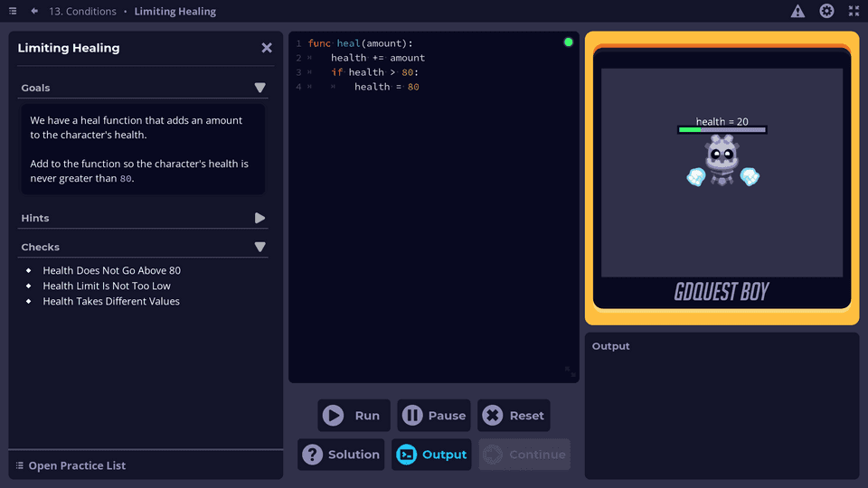Select check 'Health Does Not Go Above 80'
The width and height of the screenshot is (868, 488).
click(112, 270)
